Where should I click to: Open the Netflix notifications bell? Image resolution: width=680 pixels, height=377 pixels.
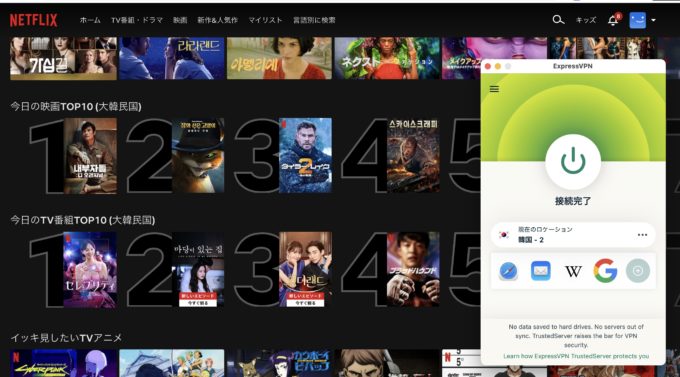pos(613,20)
